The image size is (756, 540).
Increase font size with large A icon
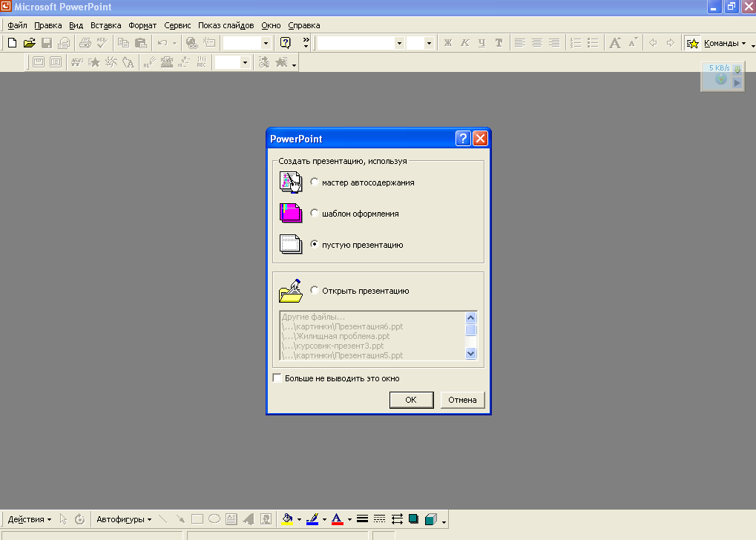point(615,43)
